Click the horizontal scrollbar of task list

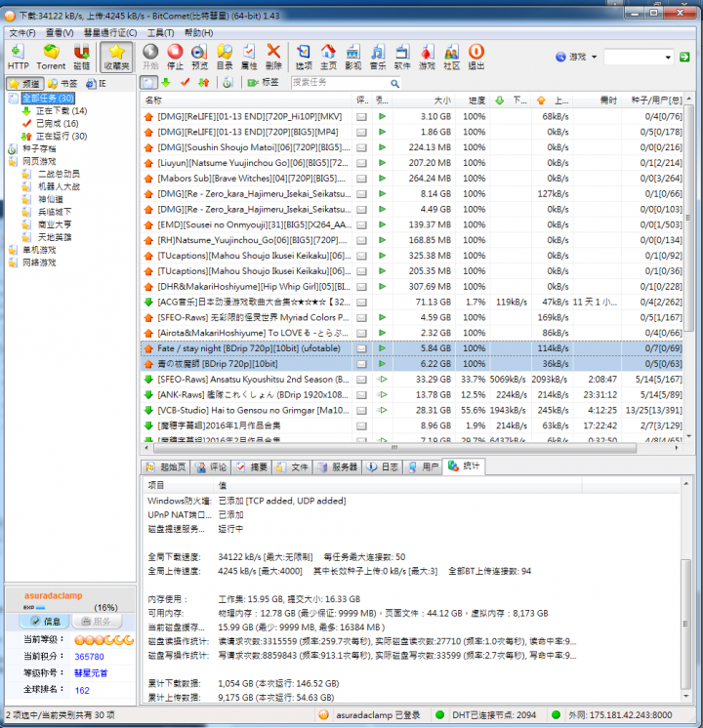pyautogui.click(x=394, y=448)
